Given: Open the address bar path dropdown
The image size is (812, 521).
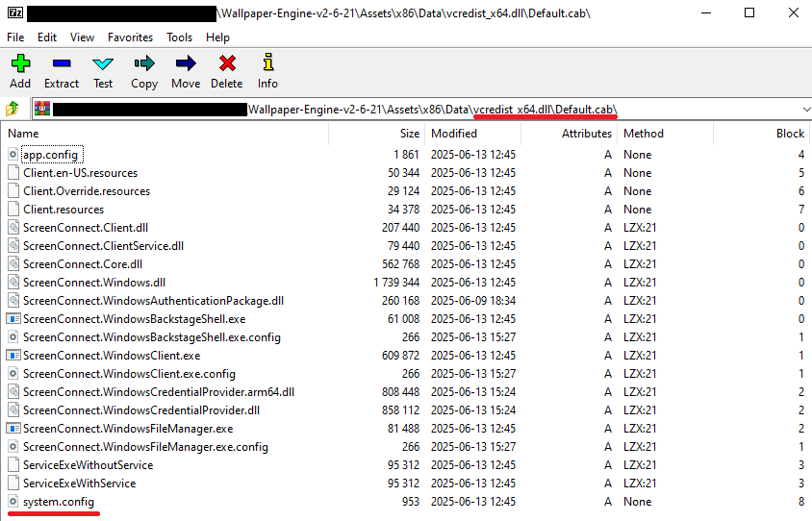Looking at the screenshot, I should [806, 110].
